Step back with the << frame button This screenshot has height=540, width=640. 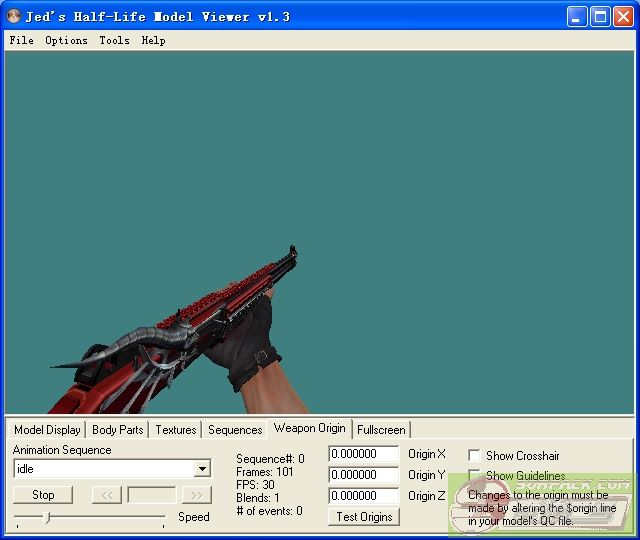pos(106,495)
